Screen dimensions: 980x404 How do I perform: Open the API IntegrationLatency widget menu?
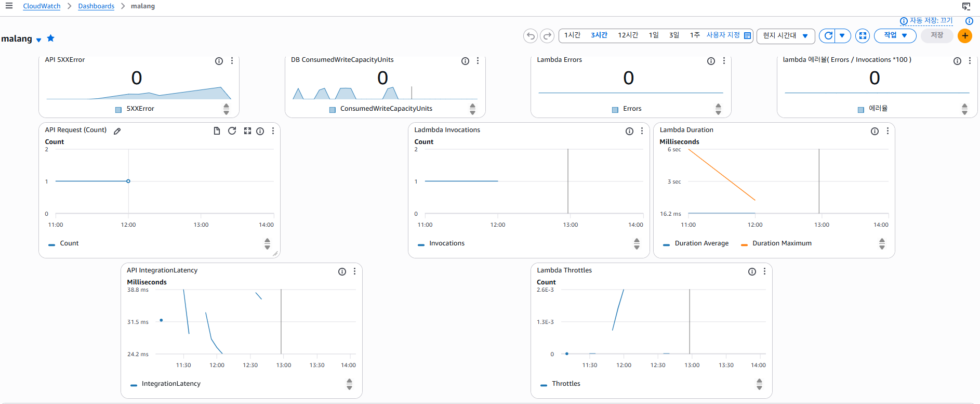[354, 271]
